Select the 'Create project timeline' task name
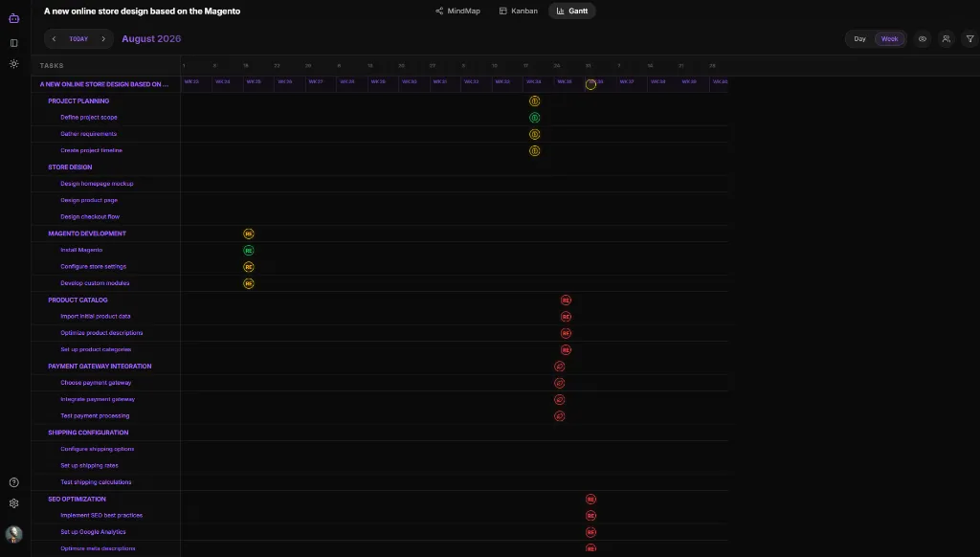 pyautogui.click(x=91, y=150)
